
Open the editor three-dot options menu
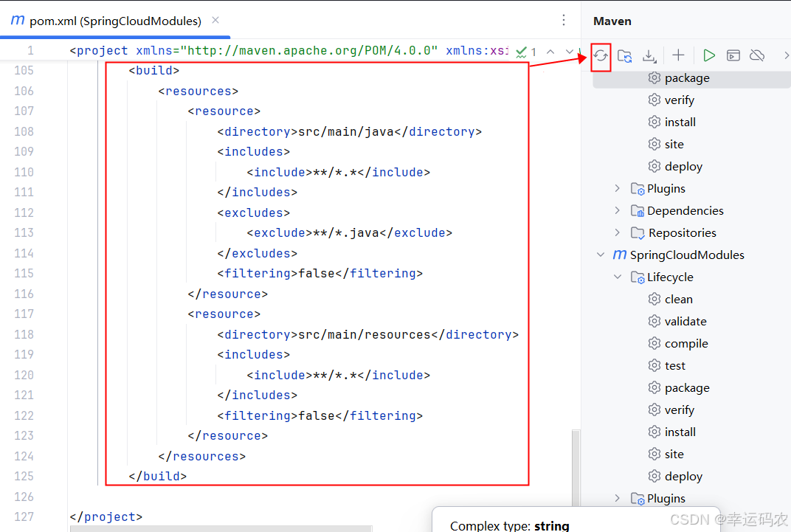pyautogui.click(x=564, y=21)
